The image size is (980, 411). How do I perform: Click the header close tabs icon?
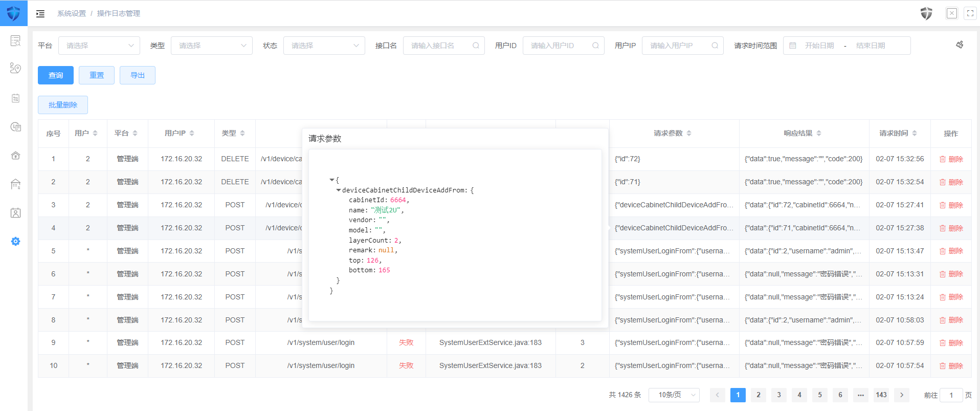click(952, 13)
